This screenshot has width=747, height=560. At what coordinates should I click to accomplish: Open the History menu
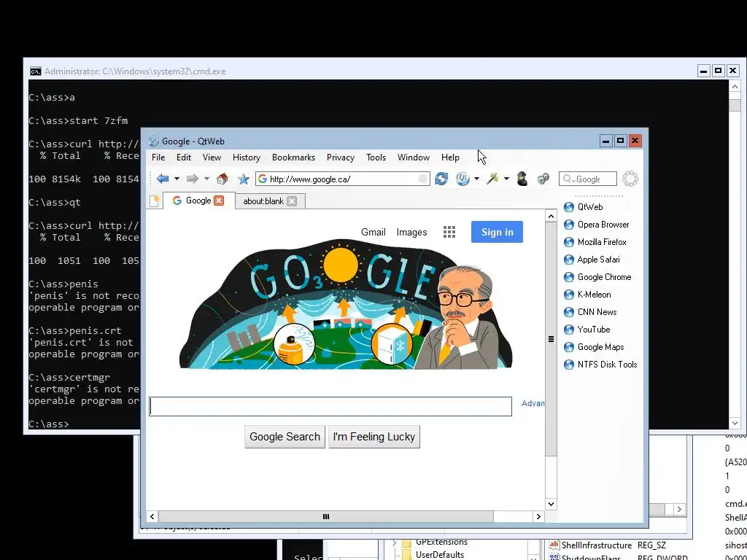pyautogui.click(x=247, y=157)
